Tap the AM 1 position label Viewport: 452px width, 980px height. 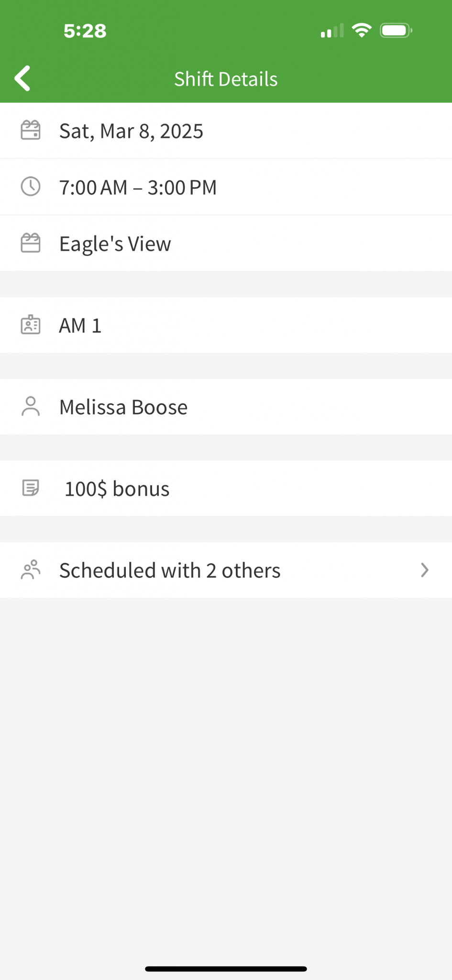[80, 326]
